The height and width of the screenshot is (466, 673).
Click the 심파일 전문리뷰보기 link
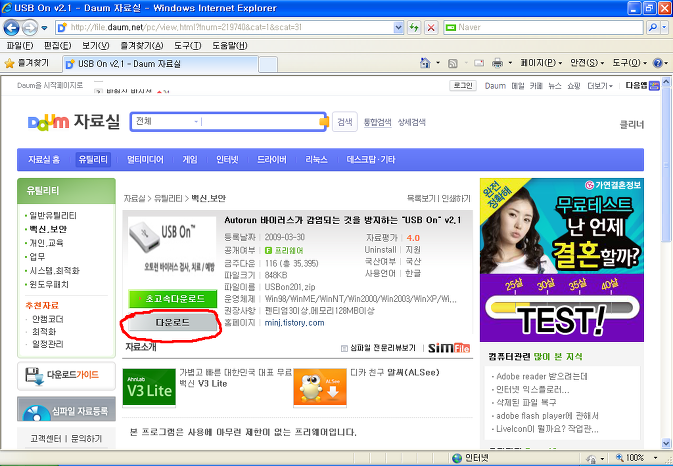coord(379,348)
